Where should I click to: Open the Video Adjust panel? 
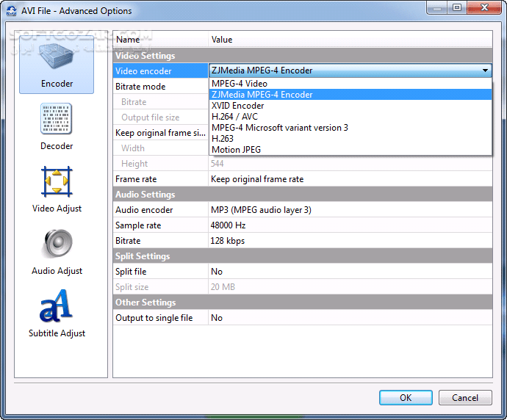coord(57,189)
